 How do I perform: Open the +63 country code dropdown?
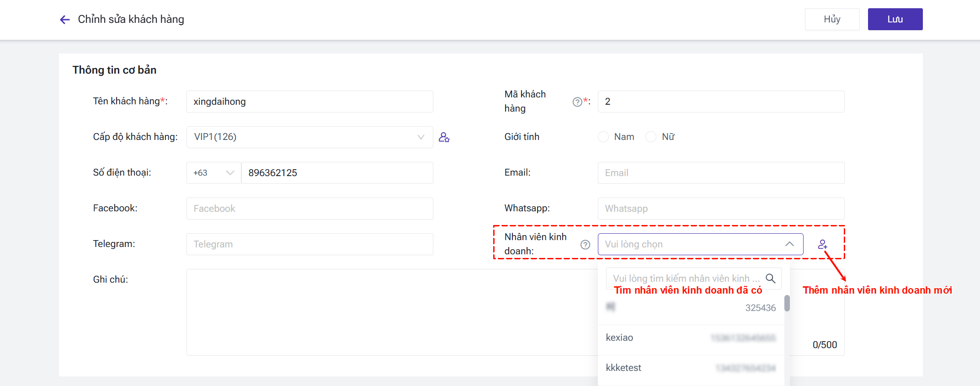(x=213, y=173)
